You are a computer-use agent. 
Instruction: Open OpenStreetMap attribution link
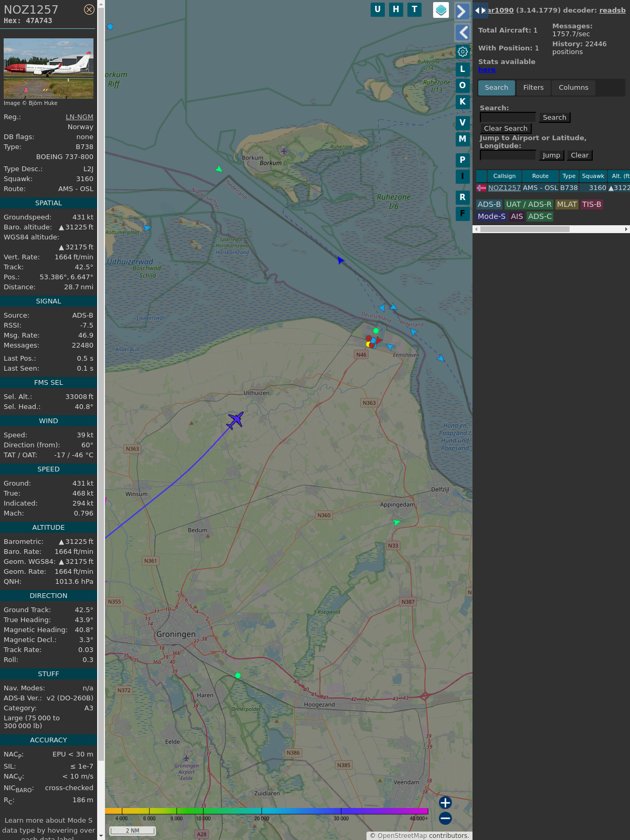pyautogui.click(x=402, y=836)
